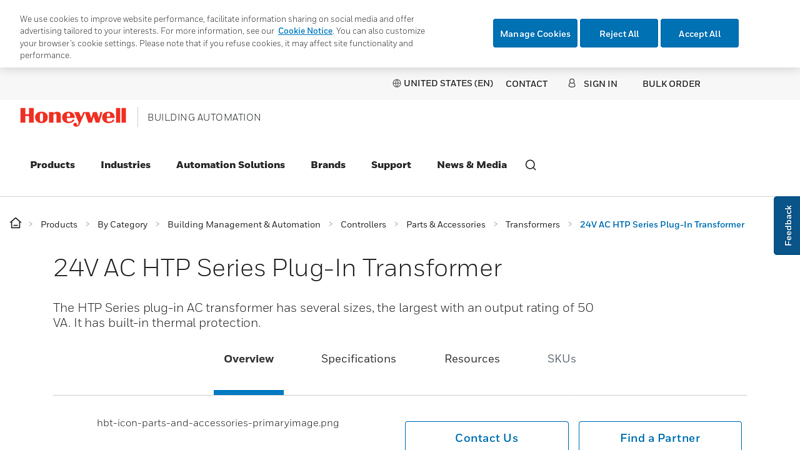Reject all cookies
This screenshot has height=450, width=800.
pyautogui.click(x=619, y=33)
